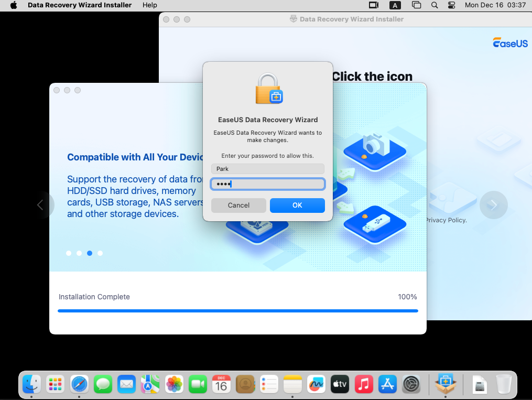Click the display mirroring menu bar icon

pos(374,5)
